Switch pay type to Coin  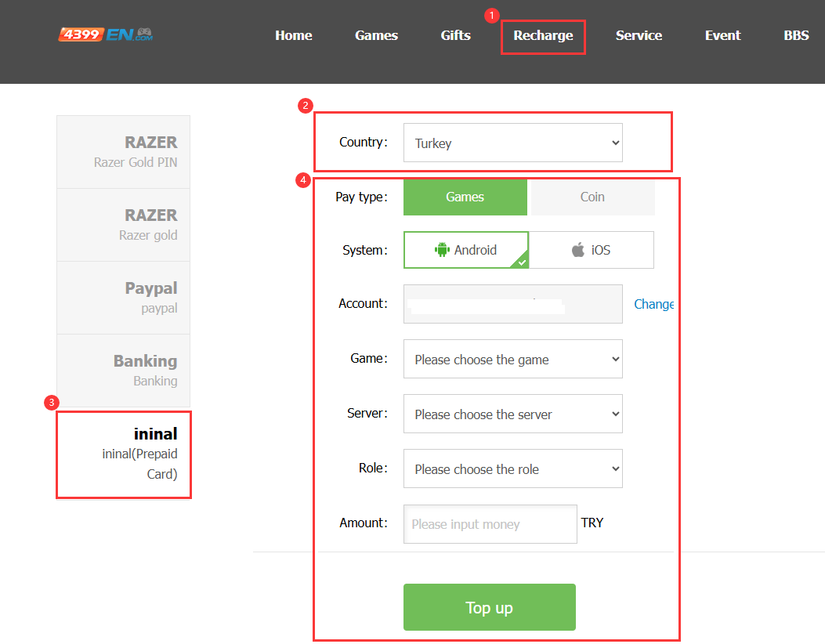(x=592, y=197)
